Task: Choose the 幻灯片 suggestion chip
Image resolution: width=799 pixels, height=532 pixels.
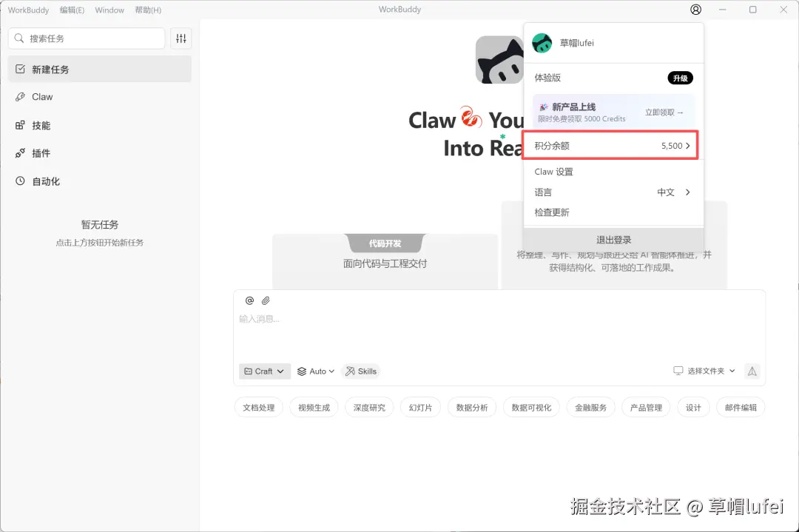Action: (420, 408)
